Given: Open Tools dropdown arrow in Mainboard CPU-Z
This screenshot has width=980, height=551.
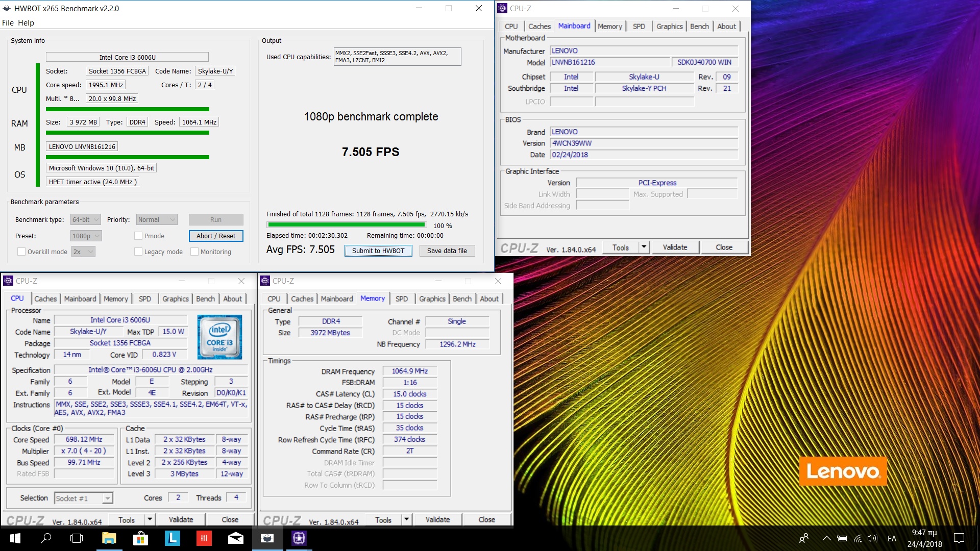Looking at the screenshot, I should click(x=644, y=247).
